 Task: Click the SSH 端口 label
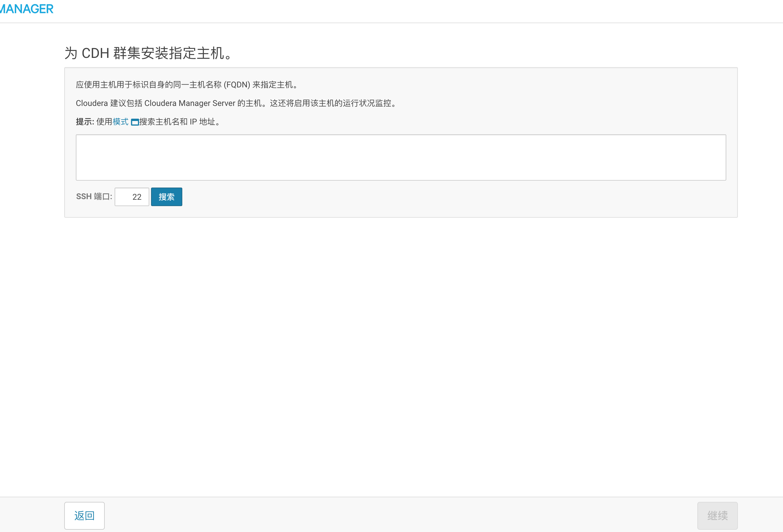(94, 197)
